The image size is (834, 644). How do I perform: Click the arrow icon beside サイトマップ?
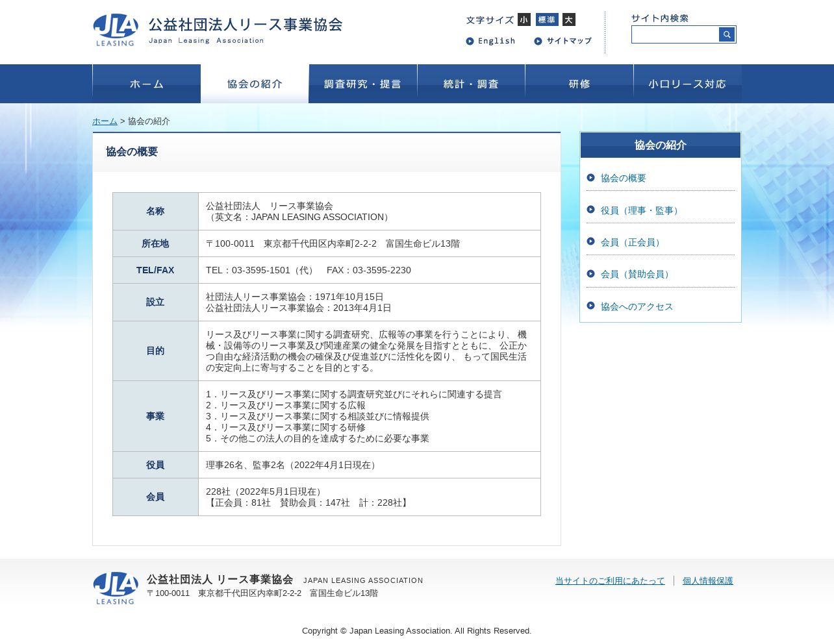coord(538,41)
